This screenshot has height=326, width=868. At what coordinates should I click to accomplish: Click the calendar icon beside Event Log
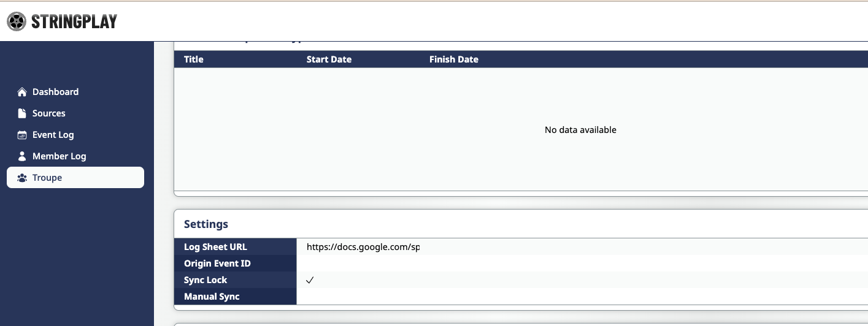[x=22, y=135]
